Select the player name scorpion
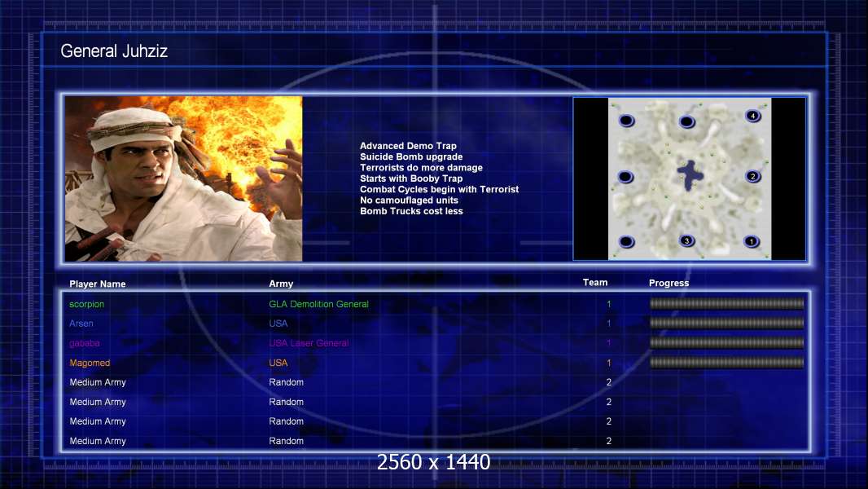Image resolution: width=868 pixels, height=489 pixels. [x=87, y=304]
